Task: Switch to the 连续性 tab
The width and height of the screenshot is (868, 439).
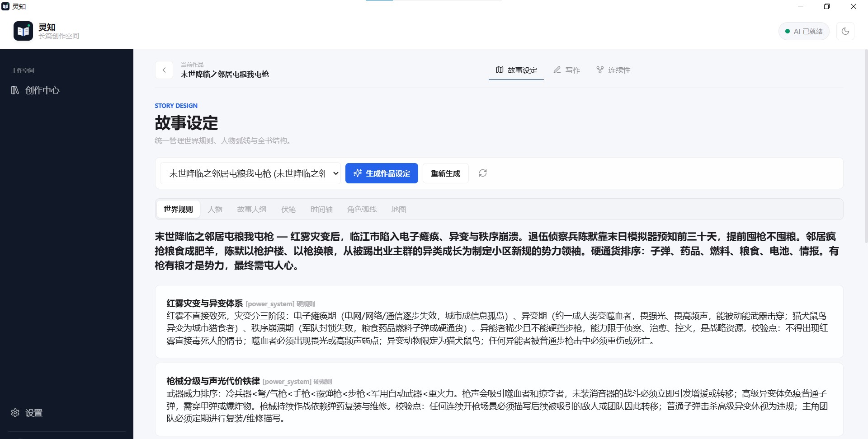Action: click(x=613, y=70)
